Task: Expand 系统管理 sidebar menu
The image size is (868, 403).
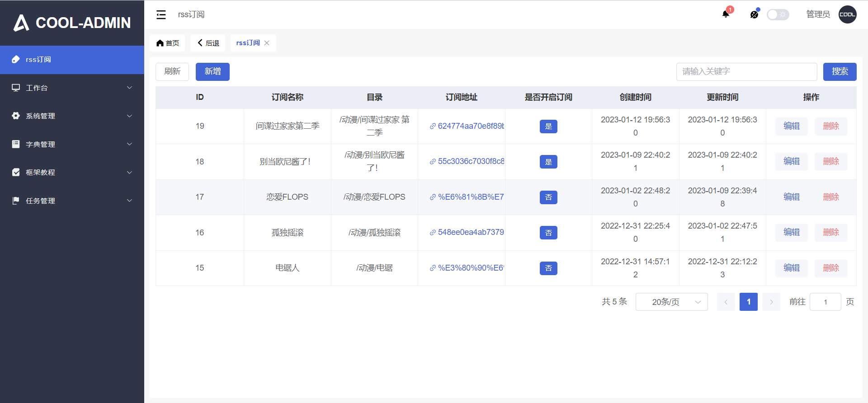Action: tap(72, 116)
